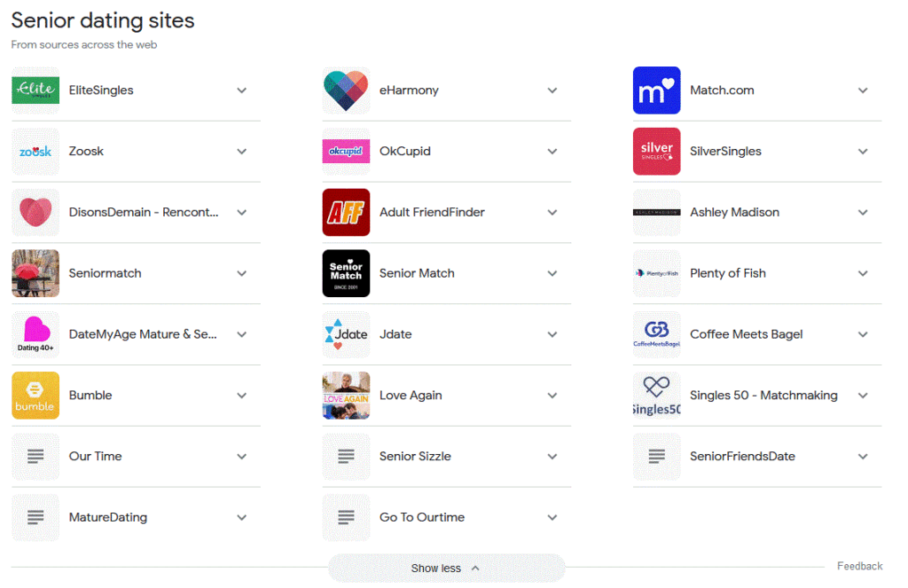The width and height of the screenshot is (908, 588).
Task: Collapse list with Show less button
Action: 446,568
